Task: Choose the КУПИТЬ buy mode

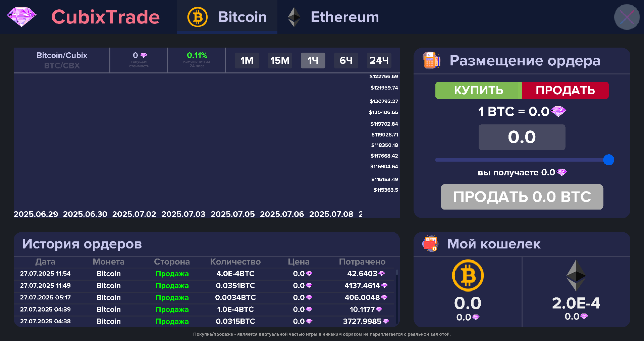Action: [x=479, y=90]
